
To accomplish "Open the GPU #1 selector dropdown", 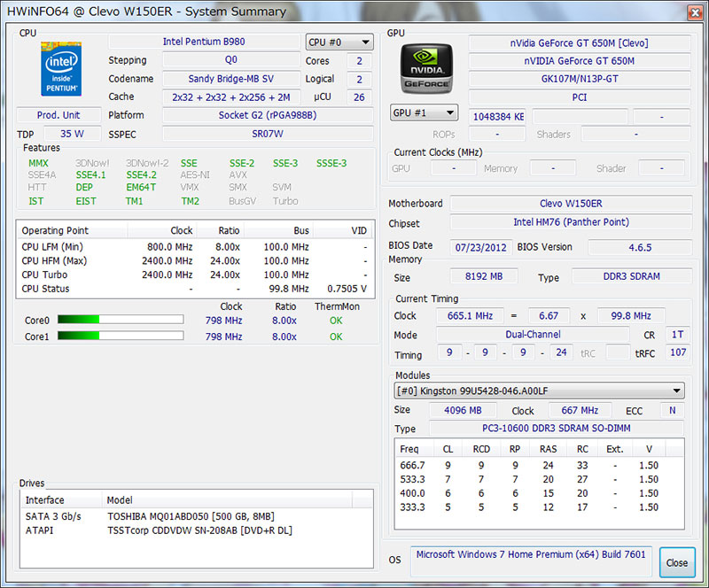I will click(x=424, y=112).
